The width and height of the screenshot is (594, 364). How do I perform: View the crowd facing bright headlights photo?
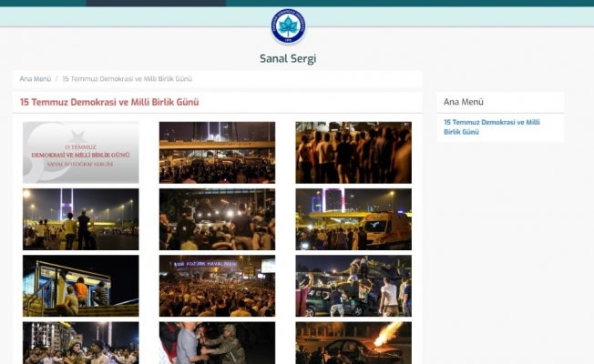pos(217,219)
